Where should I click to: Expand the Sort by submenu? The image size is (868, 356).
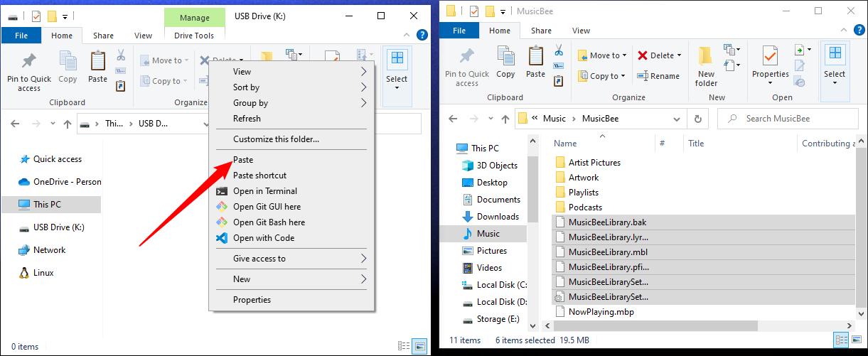[291, 87]
